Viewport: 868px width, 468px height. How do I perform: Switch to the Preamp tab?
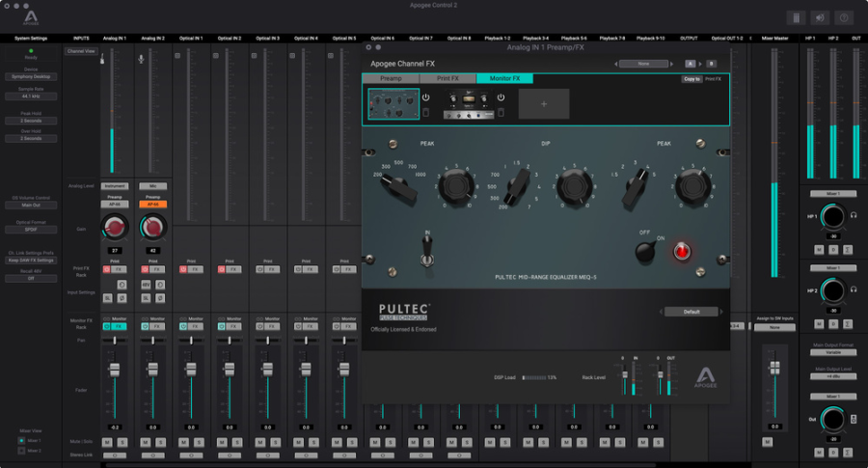click(x=391, y=79)
